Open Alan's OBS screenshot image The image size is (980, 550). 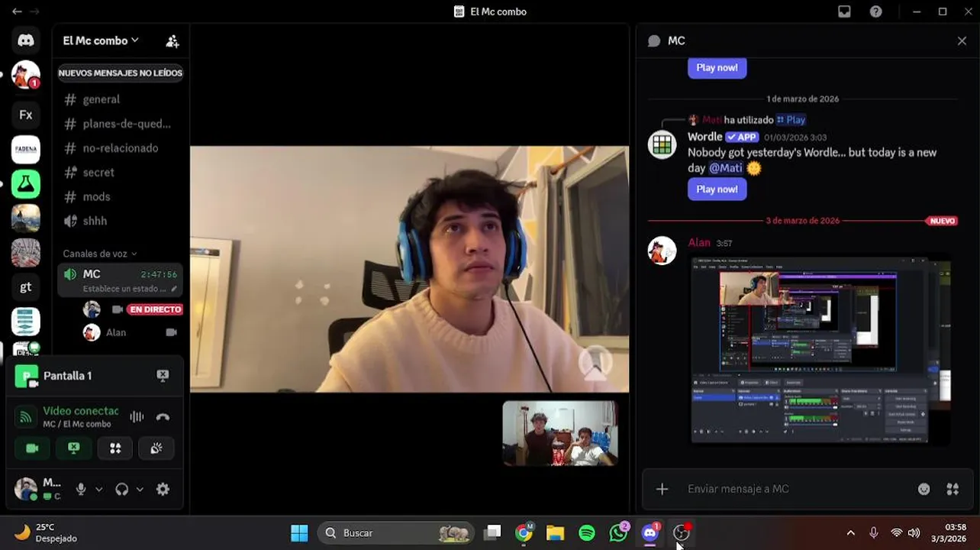(x=820, y=350)
